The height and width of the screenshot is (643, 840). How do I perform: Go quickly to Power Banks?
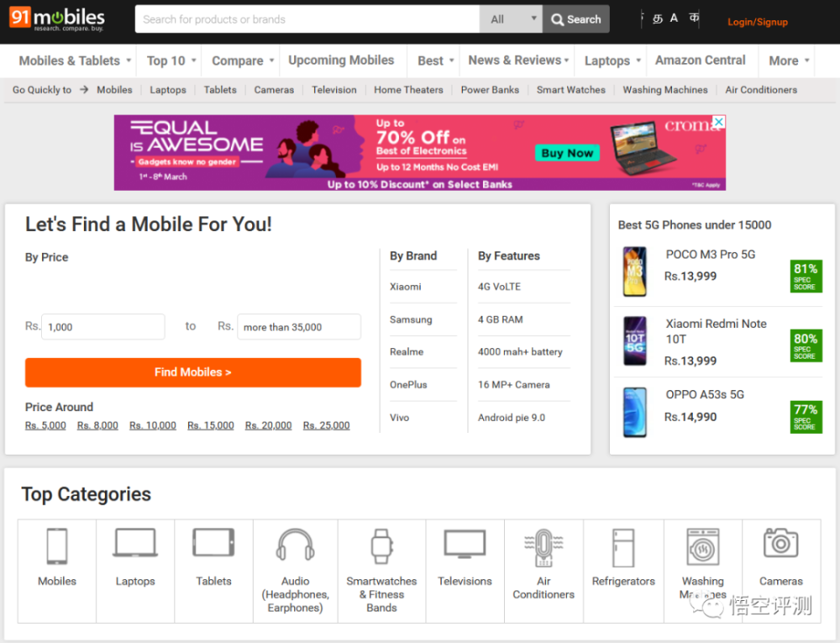(490, 89)
